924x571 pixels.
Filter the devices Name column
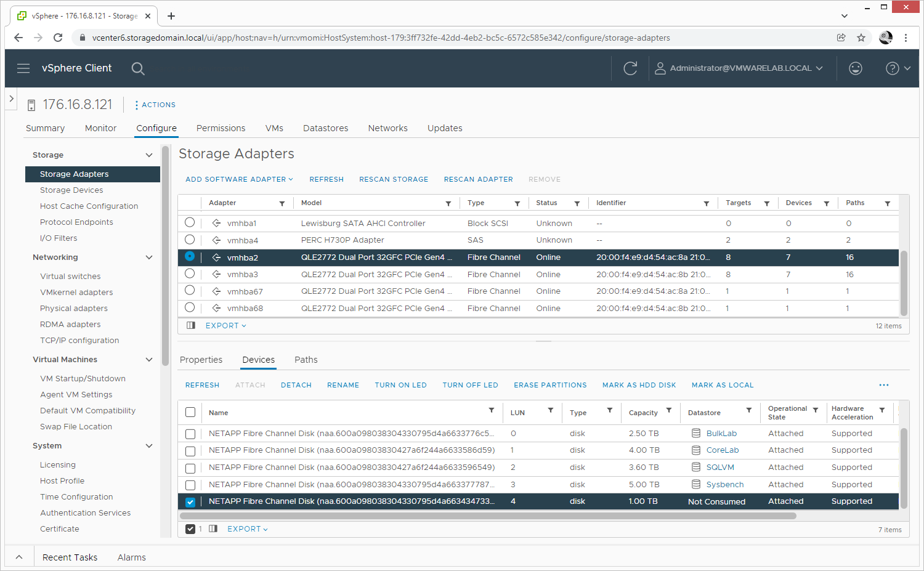tap(492, 410)
